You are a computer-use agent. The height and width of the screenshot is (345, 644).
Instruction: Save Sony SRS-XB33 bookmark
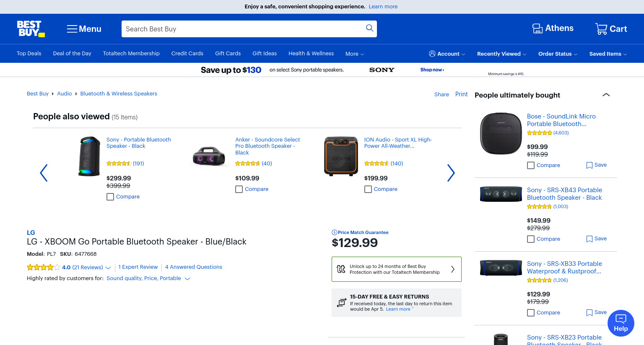[596, 312]
